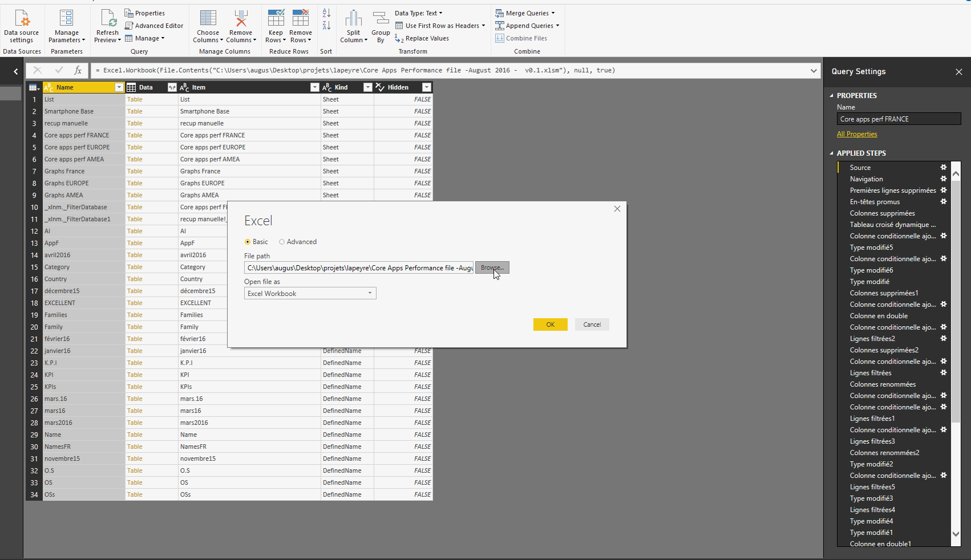Click Table link in Core apps perf FRANCE row

135,135
